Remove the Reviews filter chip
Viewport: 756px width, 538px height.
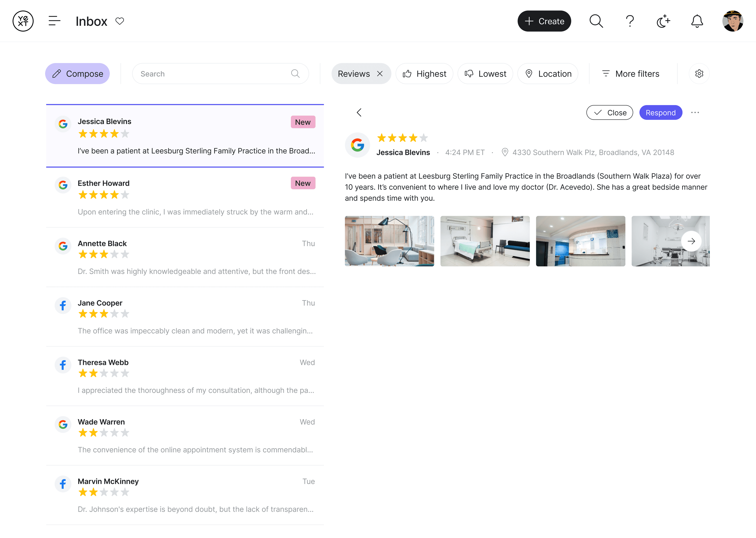(380, 74)
